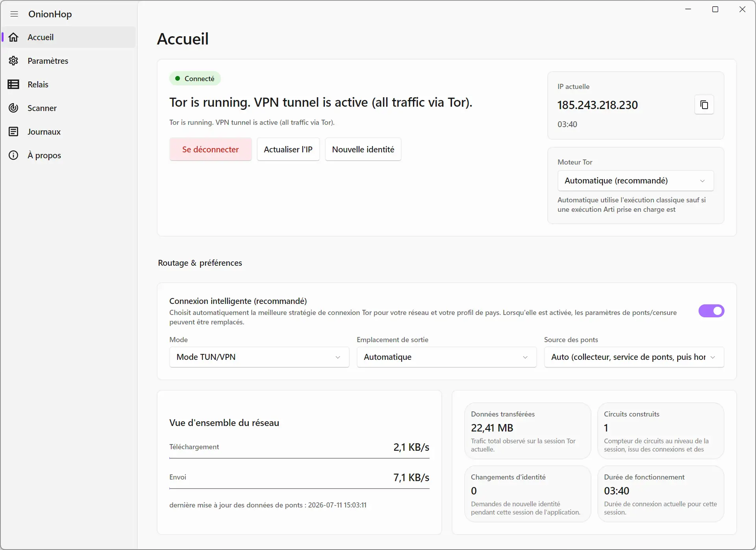Request a Nouvelle identité
The width and height of the screenshot is (756, 550).
point(363,149)
